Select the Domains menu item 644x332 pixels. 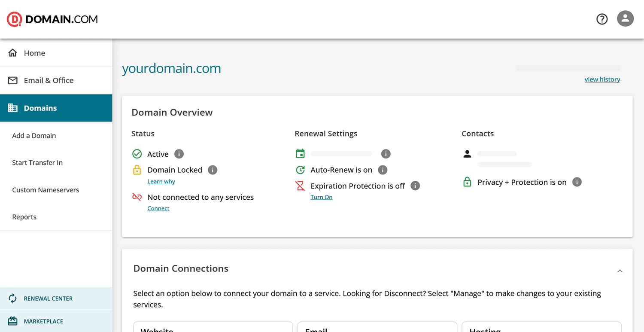(56, 108)
